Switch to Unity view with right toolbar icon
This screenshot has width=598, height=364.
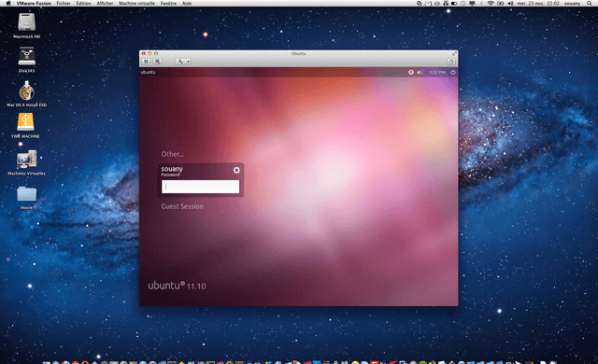click(450, 62)
